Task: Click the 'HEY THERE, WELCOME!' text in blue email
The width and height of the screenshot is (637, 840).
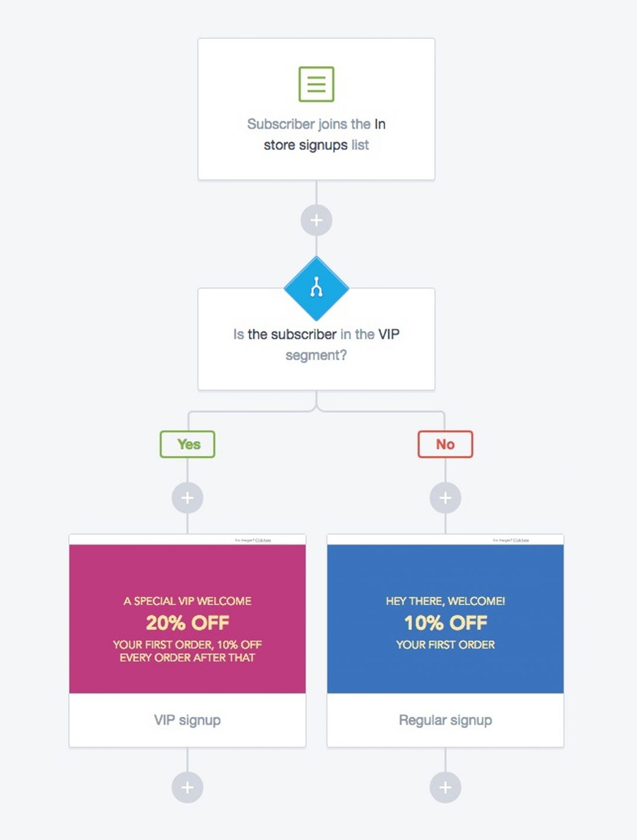Action: click(445, 601)
